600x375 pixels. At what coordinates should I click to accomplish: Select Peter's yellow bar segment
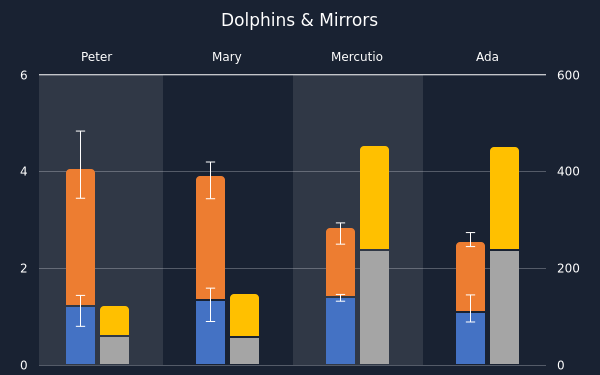point(114,321)
